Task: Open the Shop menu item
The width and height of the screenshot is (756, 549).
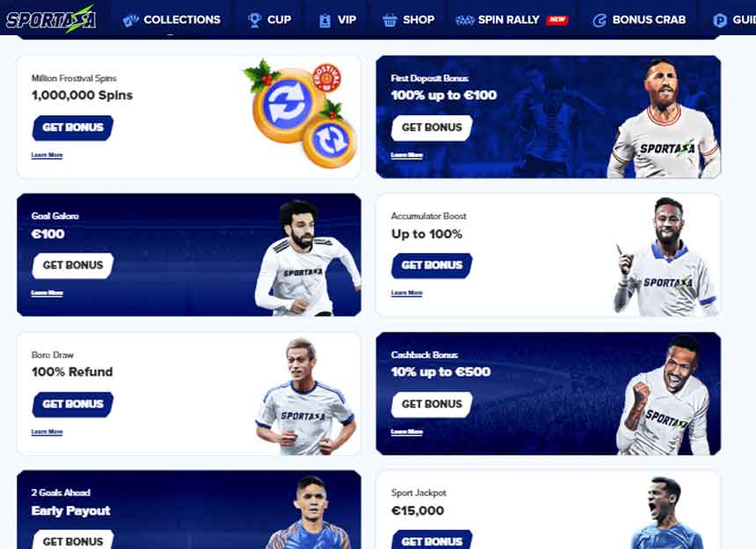Action: point(418,19)
